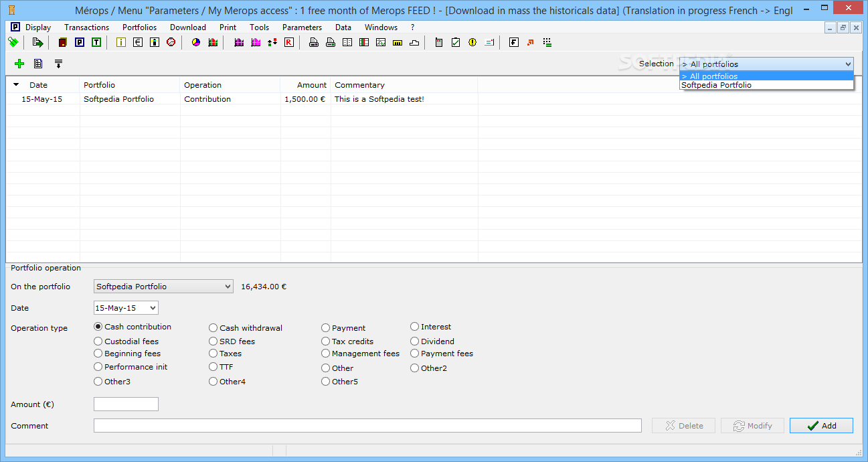This screenshot has height=462, width=868.
Task: Click the green T toolbar icon
Action: (x=96, y=42)
